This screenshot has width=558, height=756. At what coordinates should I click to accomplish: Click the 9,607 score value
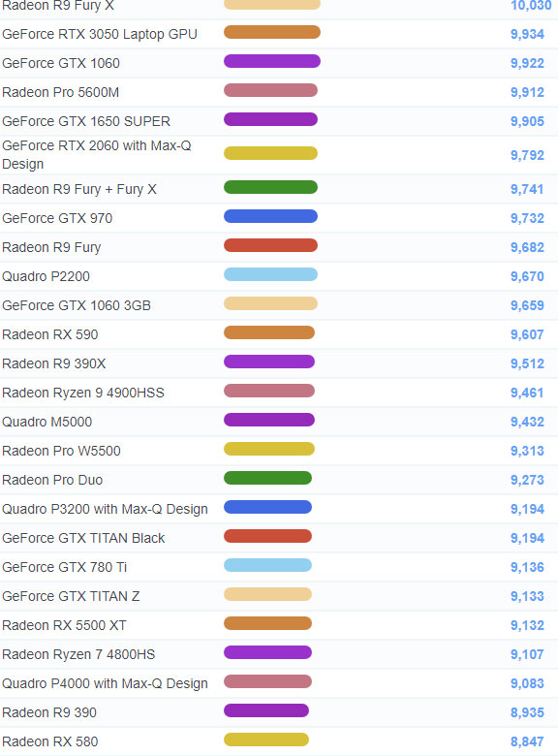(527, 334)
